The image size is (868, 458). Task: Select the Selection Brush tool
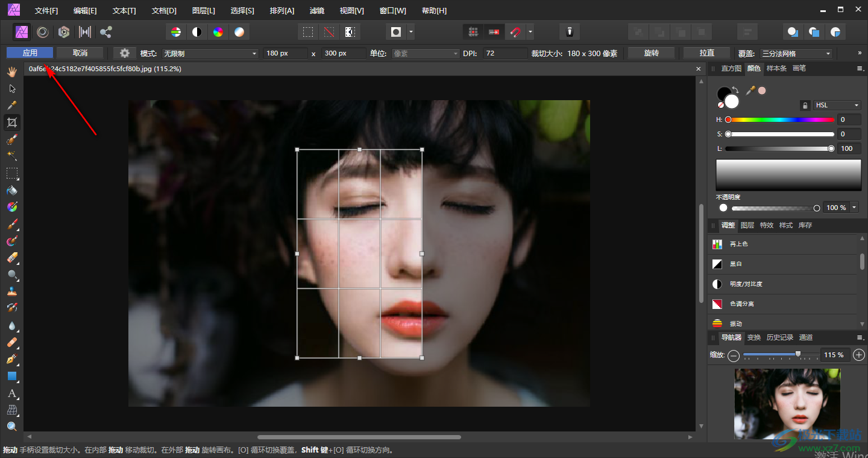pyautogui.click(x=11, y=139)
